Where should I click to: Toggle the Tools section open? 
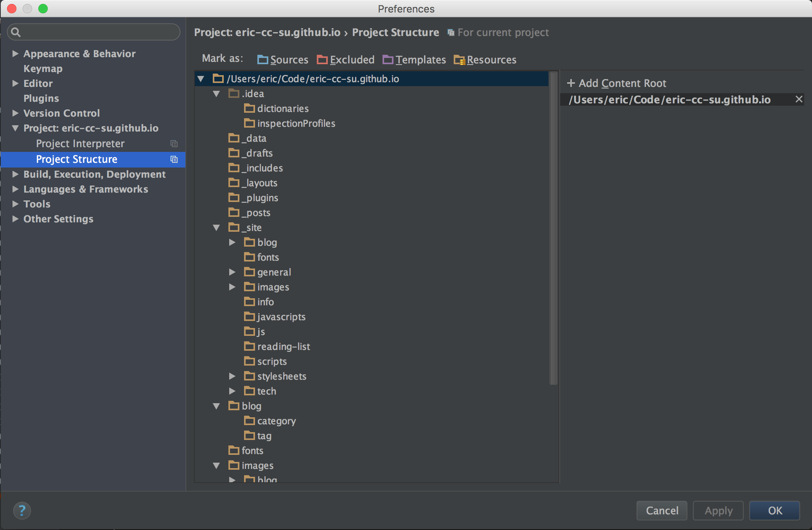tap(15, 204)
